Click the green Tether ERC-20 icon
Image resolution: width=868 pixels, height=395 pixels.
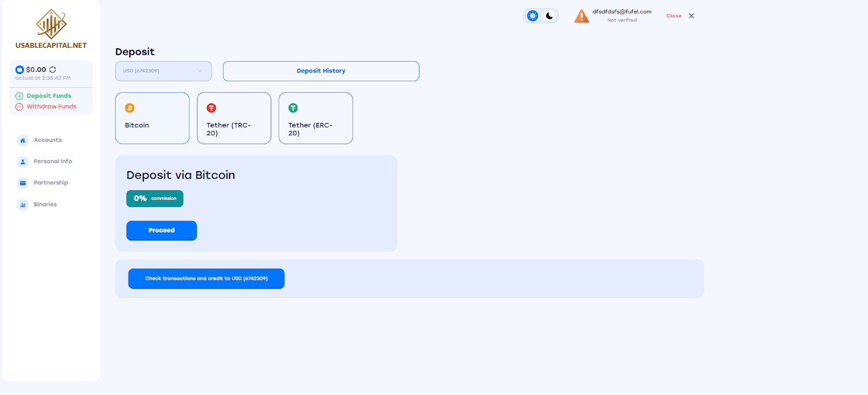pos(293,108)
